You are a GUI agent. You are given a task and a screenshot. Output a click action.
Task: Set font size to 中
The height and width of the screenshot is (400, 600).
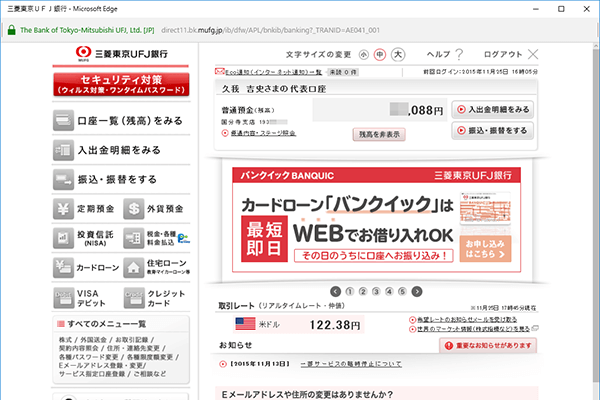tap(380, 55)
